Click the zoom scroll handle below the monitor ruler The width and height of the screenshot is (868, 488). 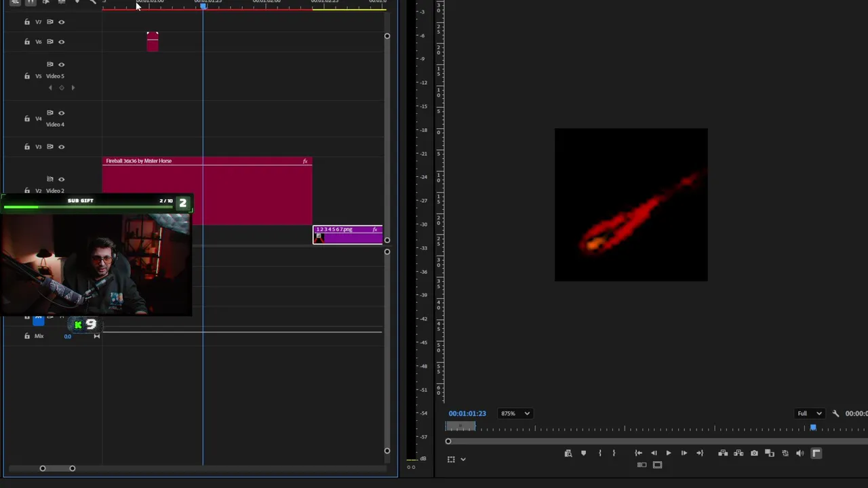[x=448, y=441]
